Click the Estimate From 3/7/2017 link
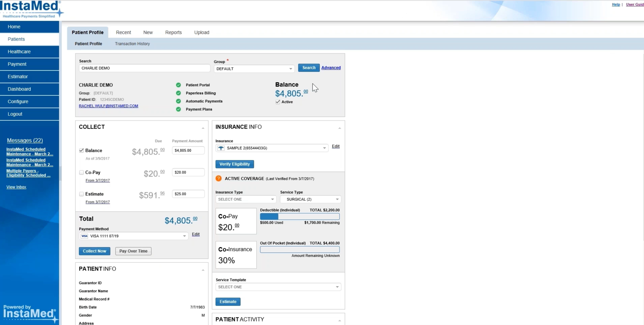Screen dimensions: 644x325 click(97, 202)
